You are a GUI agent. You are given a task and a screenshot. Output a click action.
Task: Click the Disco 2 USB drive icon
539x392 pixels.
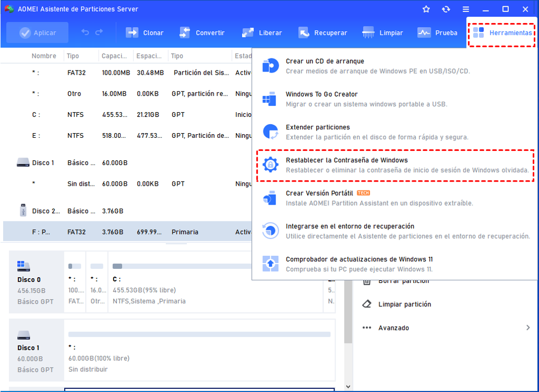click(x=23, y=210)
